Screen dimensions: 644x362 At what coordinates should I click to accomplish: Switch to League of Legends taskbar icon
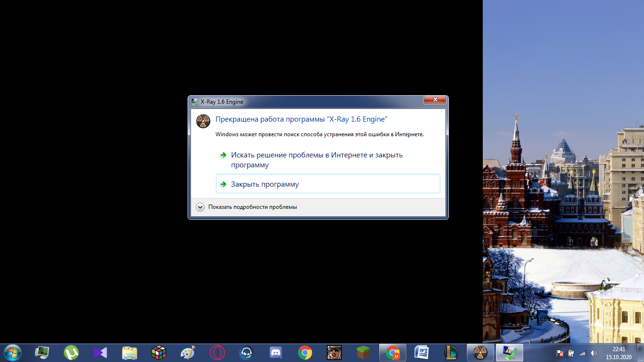pos(451,353)
